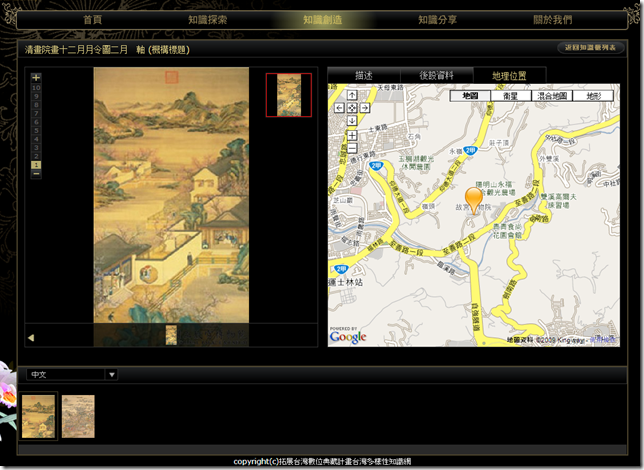644x470 pixels.
Task: Set image zoom level to 5
Action: tap(36, 131)
